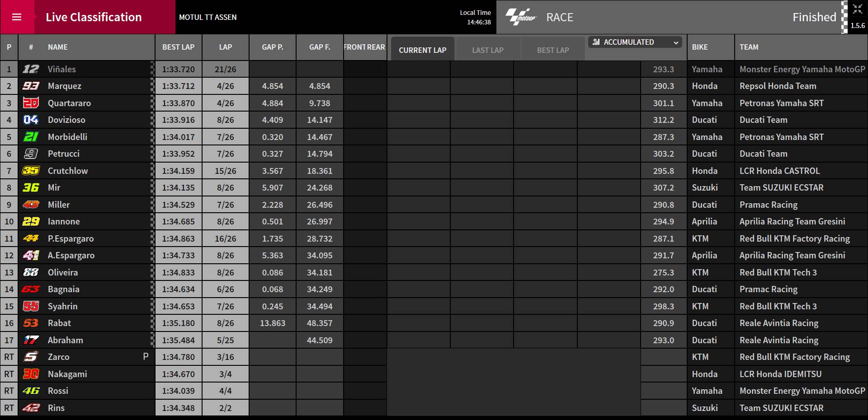The image size is (868, 420).
Task: Click Miller number 43 badge
Action: tap(31, 205)
